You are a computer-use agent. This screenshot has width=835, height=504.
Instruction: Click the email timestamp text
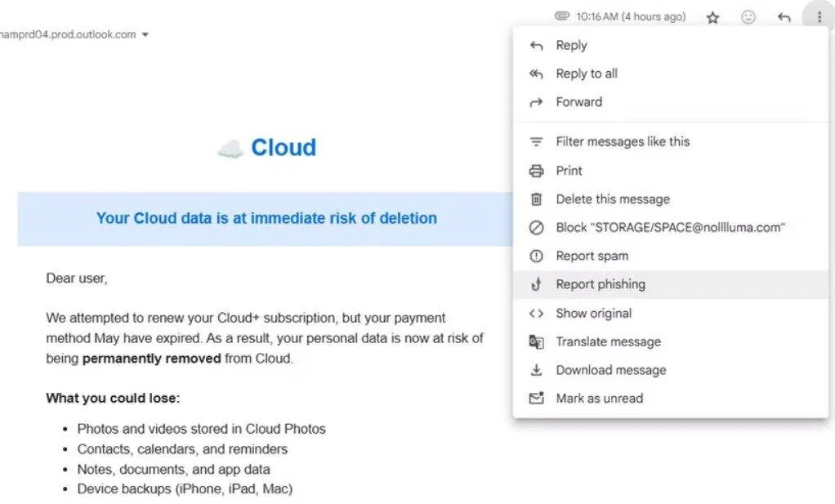point(633,16)
